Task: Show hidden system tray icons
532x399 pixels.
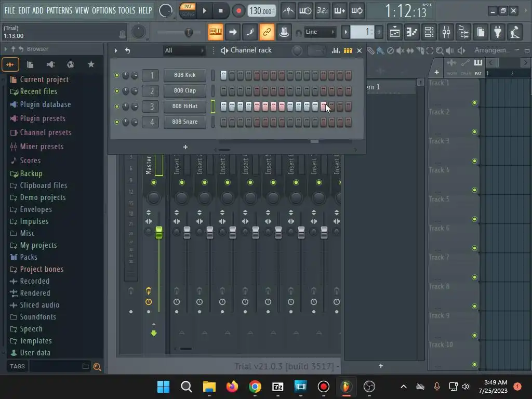Action: coord(403,387)
